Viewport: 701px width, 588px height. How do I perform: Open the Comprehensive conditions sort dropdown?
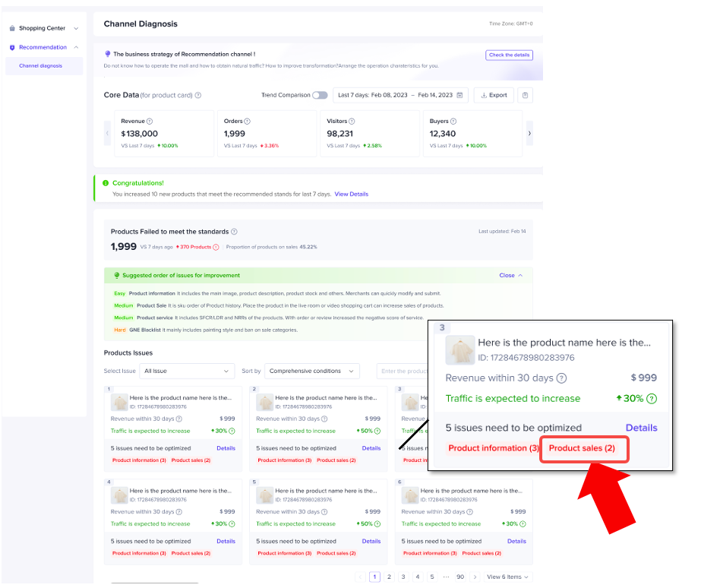(x=311, y=371)
